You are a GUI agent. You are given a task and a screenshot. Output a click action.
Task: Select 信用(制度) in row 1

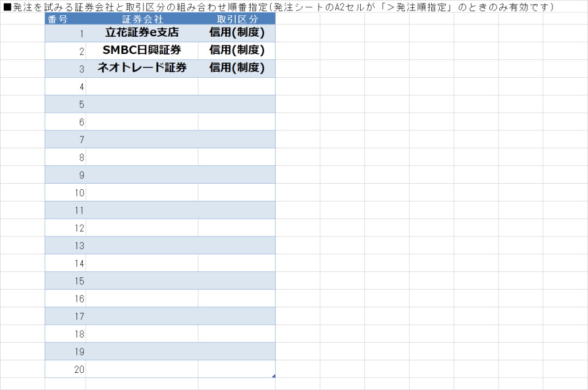coord(236,33)
